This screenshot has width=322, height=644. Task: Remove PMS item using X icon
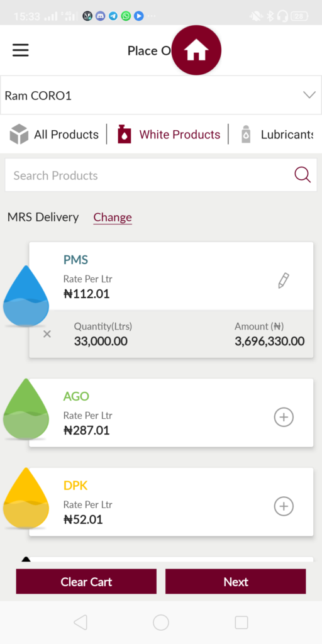coord(47,334)
